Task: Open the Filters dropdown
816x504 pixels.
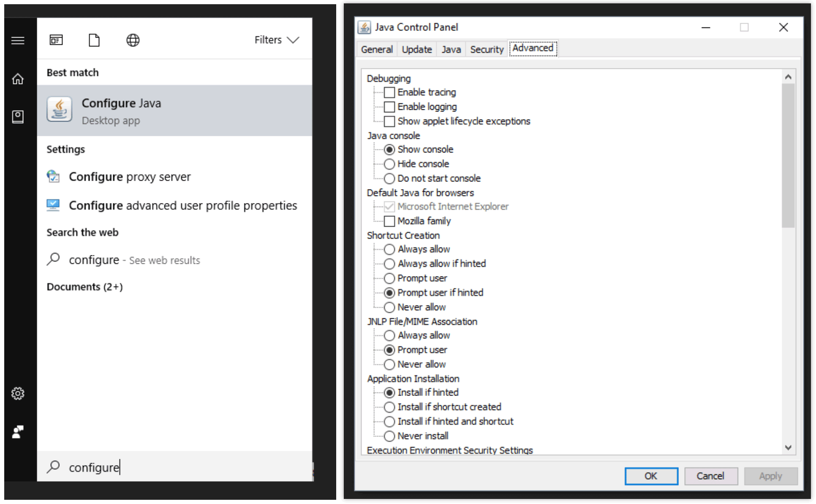Action: (x=277, y=40)
